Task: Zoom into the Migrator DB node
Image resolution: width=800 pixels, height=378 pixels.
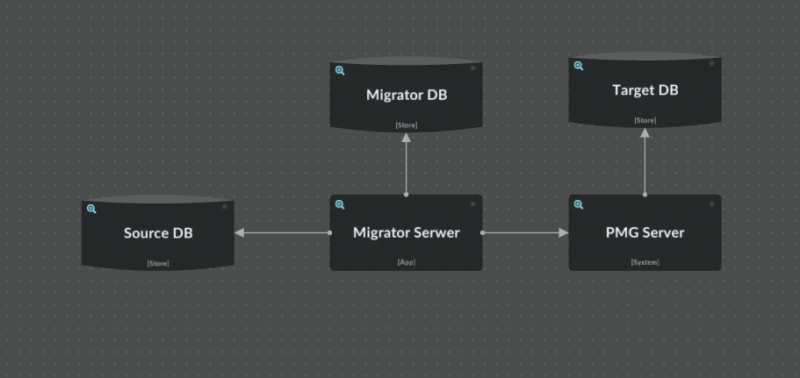Action: point(340,71)
